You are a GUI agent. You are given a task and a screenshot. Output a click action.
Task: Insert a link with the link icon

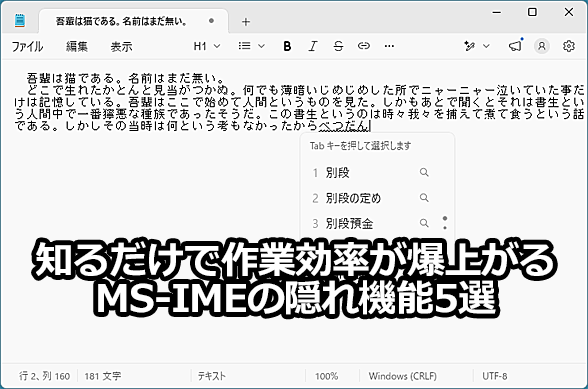364,46
